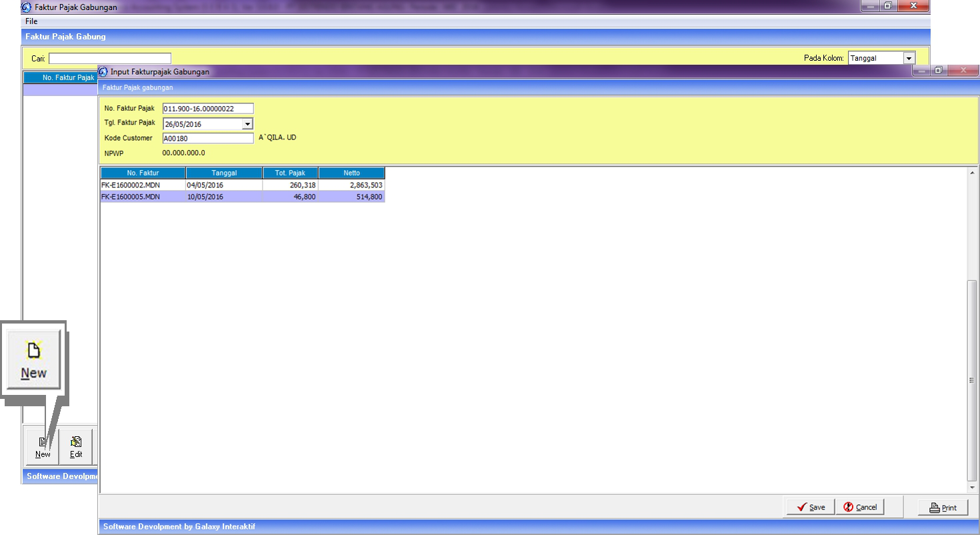Click the New button in bottom toolbar
The width and height of the screenshot is (980, 535).
tap(43, 446)
